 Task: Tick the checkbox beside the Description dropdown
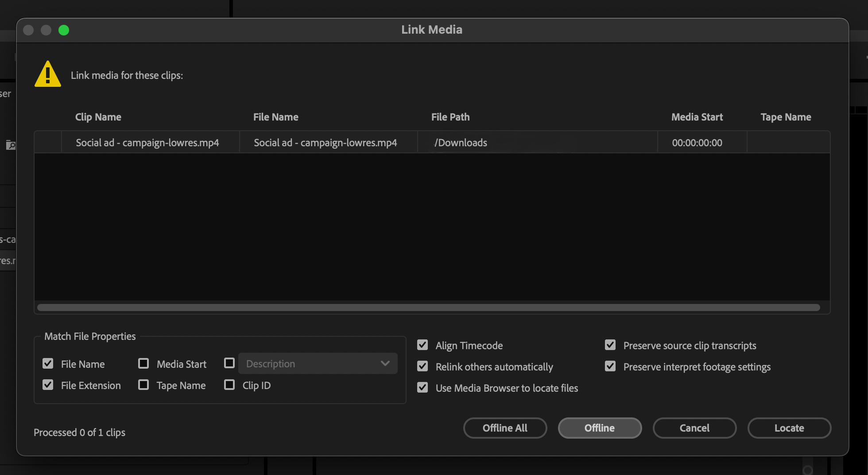point(229,363)
